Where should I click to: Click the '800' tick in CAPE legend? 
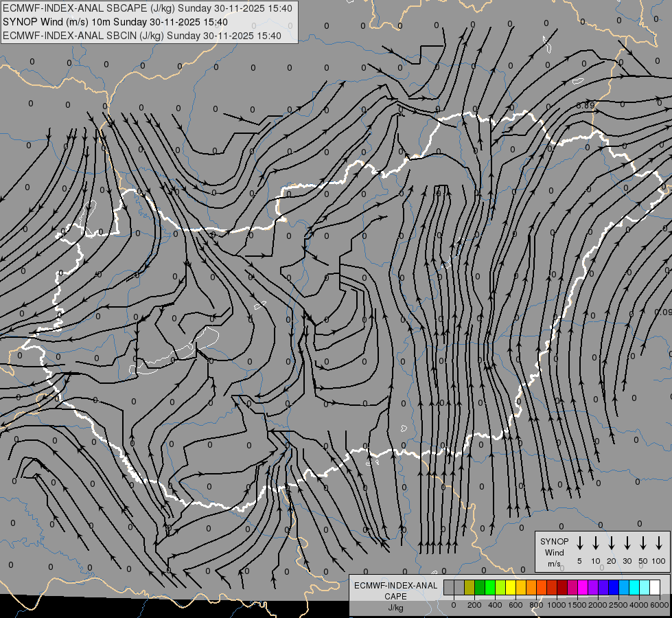(x=536, y=605)
